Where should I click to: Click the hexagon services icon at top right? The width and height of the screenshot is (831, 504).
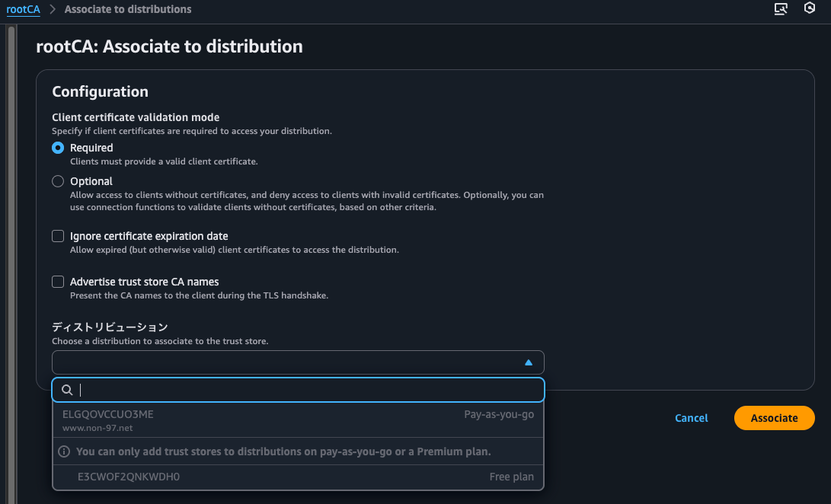[x=810, y=8]
